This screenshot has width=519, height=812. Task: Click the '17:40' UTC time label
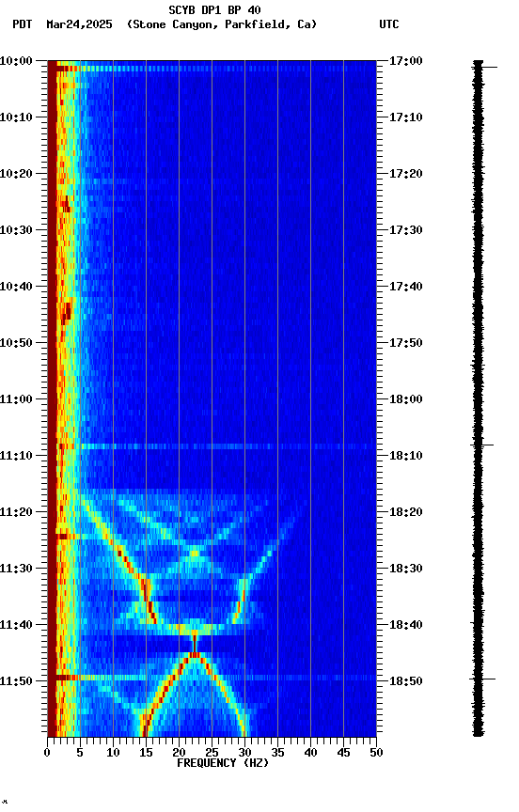click(406, 287)
